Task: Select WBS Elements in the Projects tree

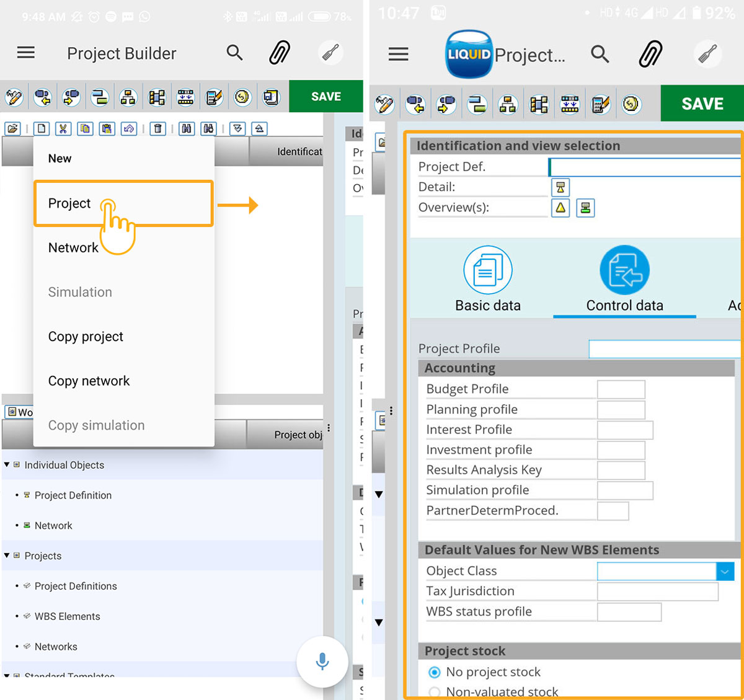Action: pyautogui.click(x=67, y=616)
